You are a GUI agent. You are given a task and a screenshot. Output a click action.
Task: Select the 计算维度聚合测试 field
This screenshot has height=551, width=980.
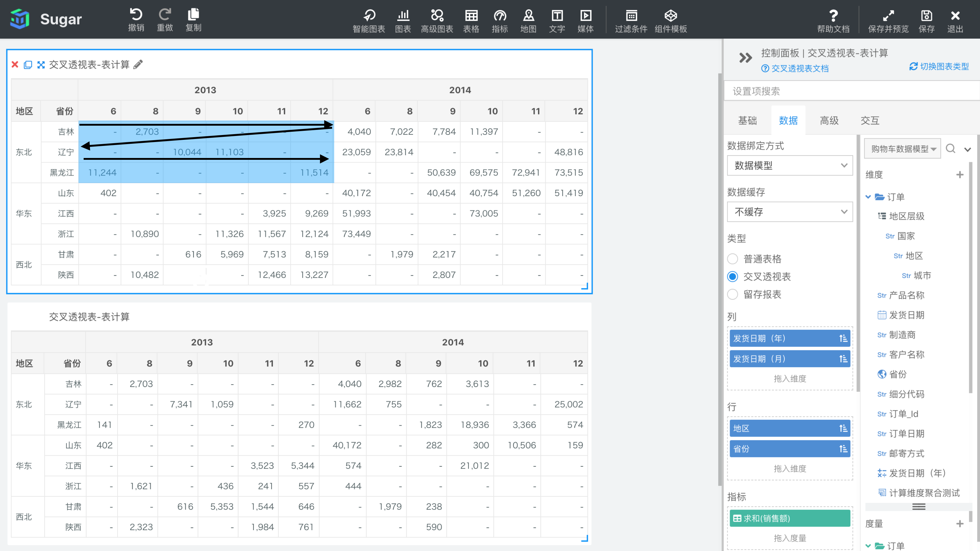919,493
